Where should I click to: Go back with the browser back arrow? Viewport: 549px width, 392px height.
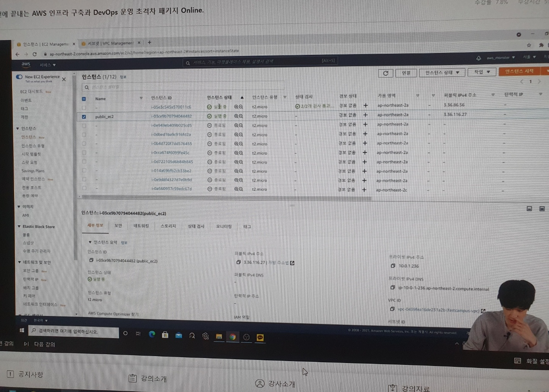(x=18, y=54)
